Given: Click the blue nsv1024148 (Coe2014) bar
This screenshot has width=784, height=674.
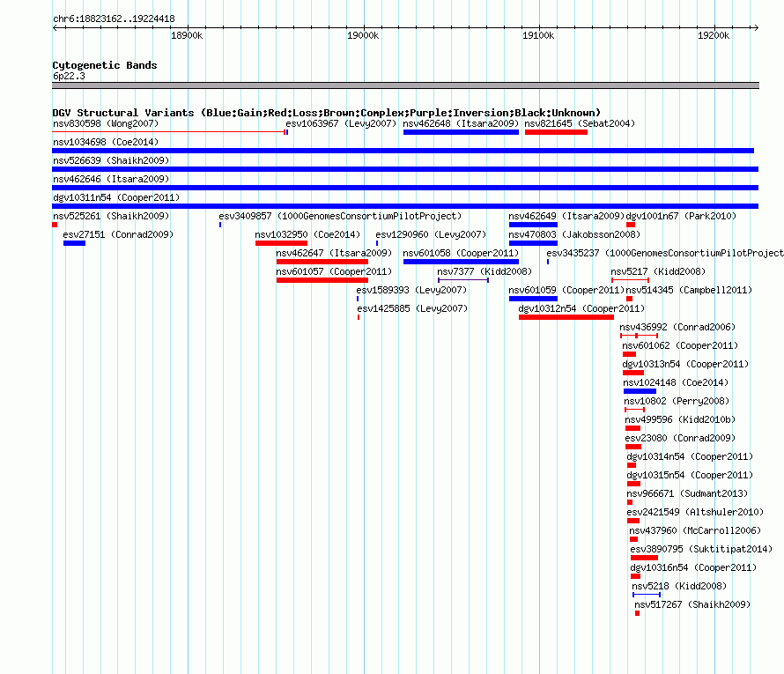Looking at the screenshot, I should pyautogui.click(x=640, y=391).
